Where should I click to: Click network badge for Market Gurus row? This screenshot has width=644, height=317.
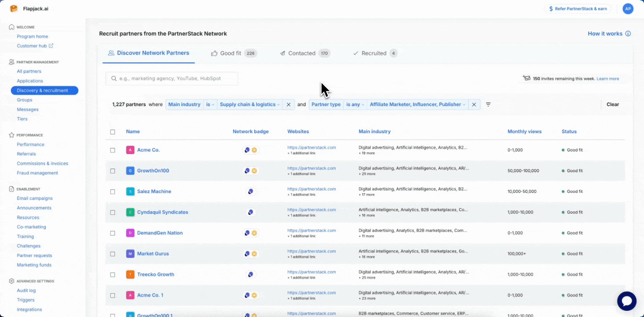point(251,254)
